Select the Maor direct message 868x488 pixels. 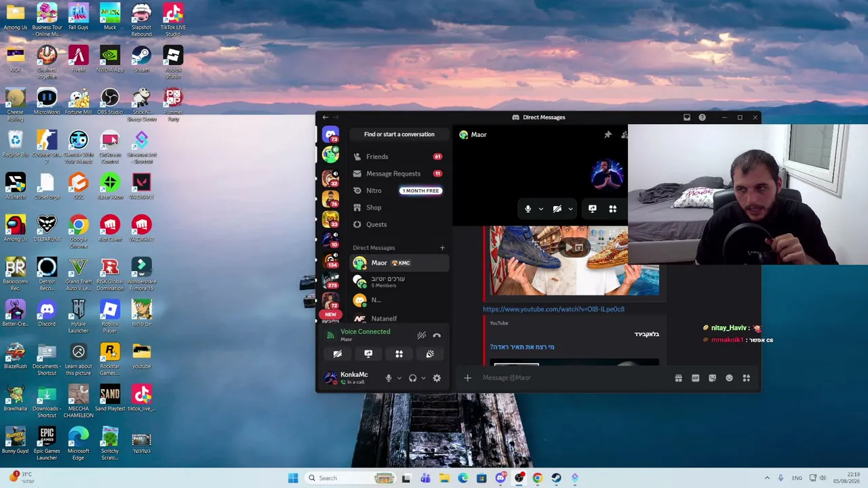coord(399,263)
